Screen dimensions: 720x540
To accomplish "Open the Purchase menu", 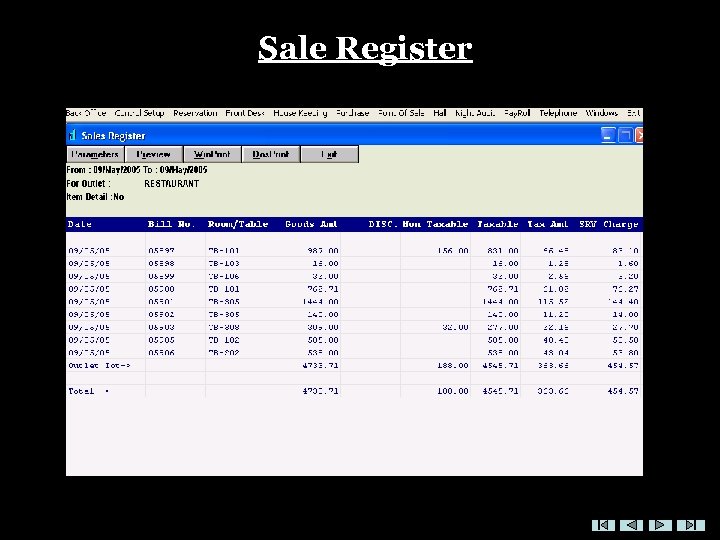I will pos(353,113).
